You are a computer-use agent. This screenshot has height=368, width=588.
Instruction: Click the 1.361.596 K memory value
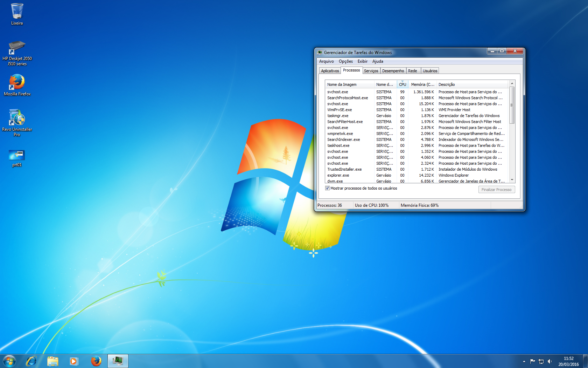[423, 92]
